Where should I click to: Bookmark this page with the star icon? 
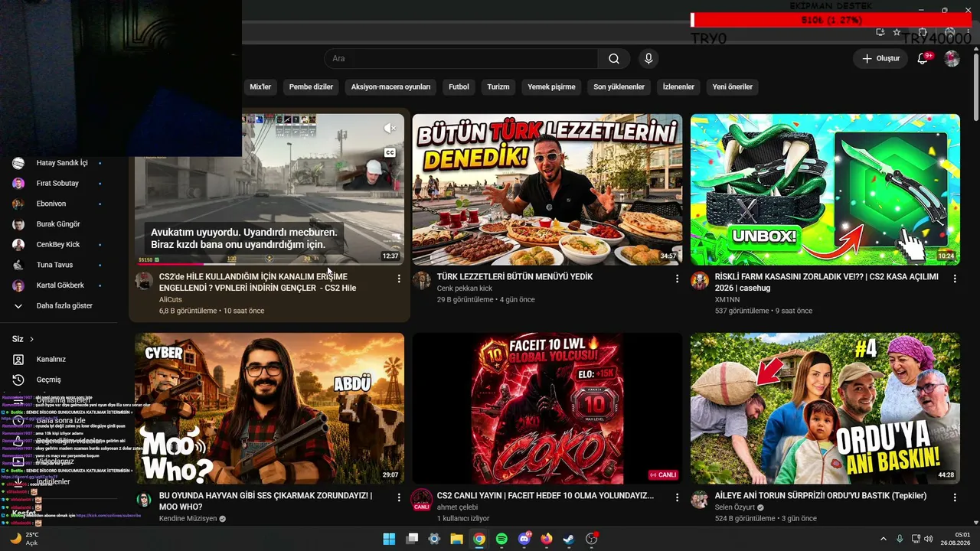click(897, 32)
